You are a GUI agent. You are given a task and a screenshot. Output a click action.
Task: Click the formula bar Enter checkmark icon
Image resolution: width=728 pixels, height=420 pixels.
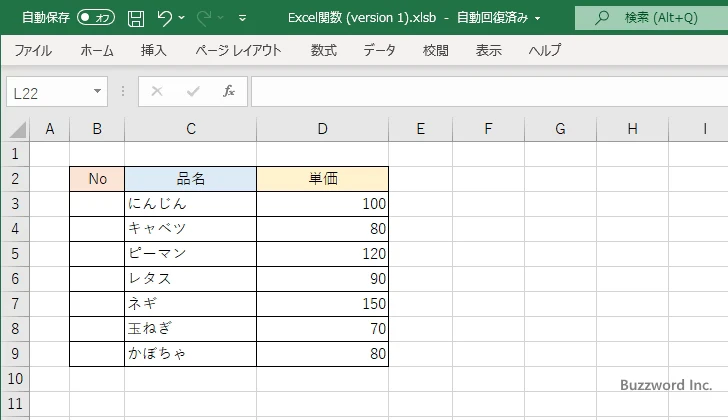[192, 91]
